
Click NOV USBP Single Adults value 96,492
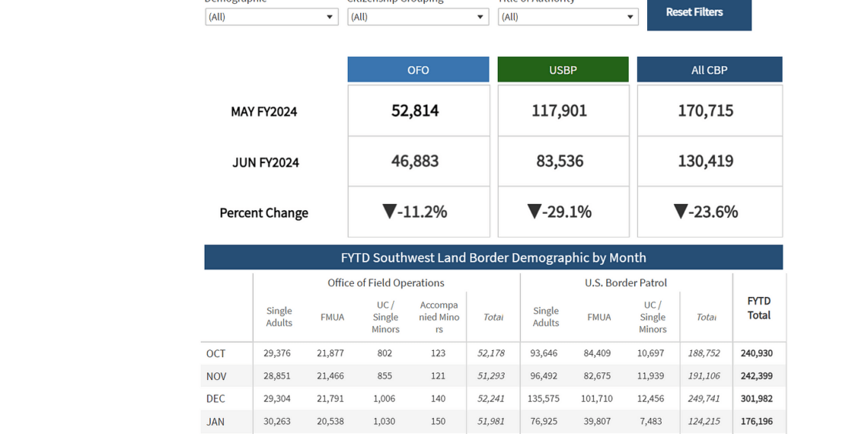coord(544,376)
